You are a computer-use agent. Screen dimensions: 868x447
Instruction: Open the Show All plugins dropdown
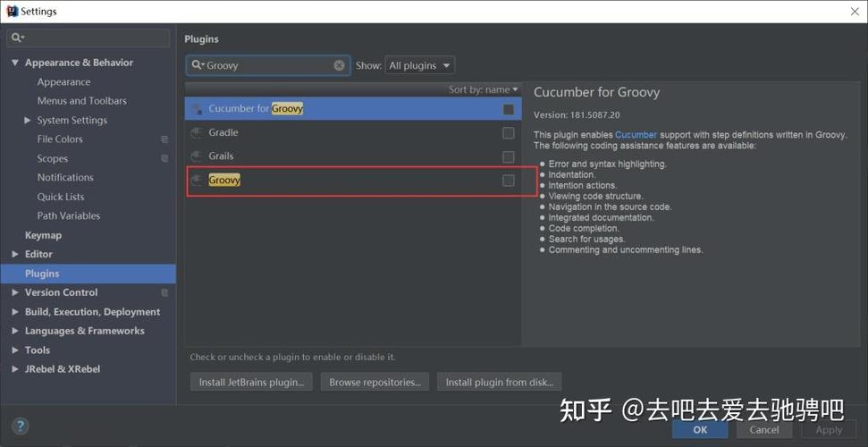(x=419, y=65)
